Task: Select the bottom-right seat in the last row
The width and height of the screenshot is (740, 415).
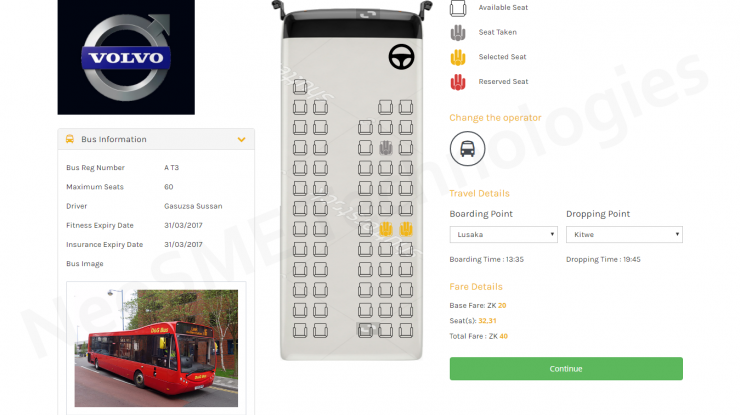Action: 406,330
